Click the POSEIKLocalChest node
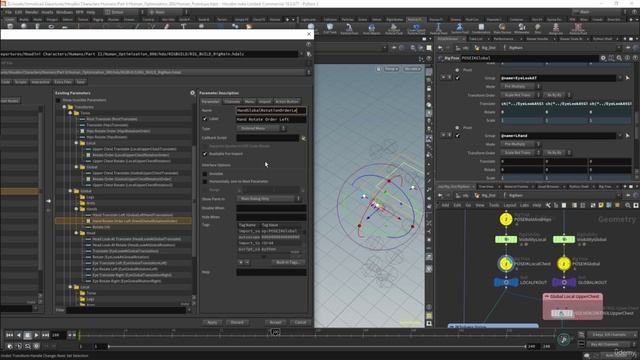Viewport: 640px width, 360px height. (x=506, y=264)
